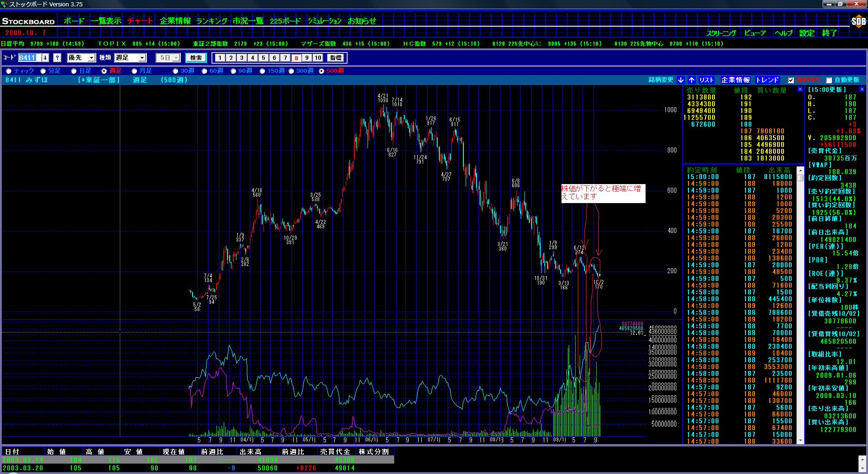Switch to next stock with 銘柄変更 down arrow

(x=681, y=80)
